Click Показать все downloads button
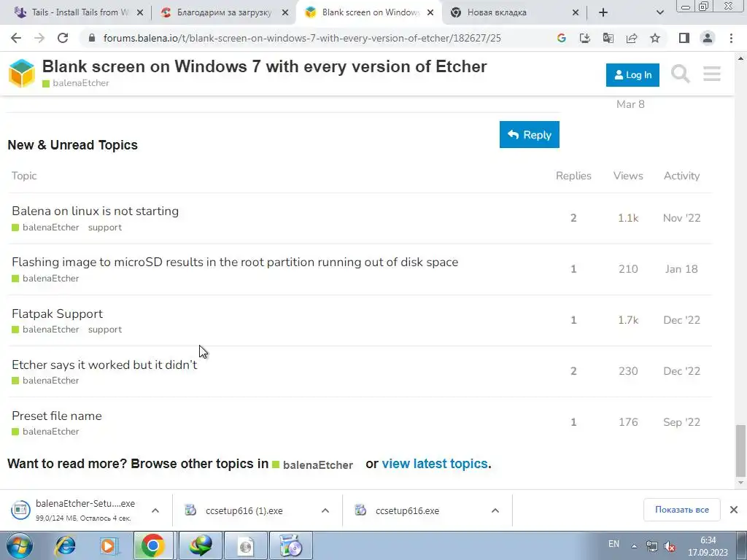 [x=682, y=510]
